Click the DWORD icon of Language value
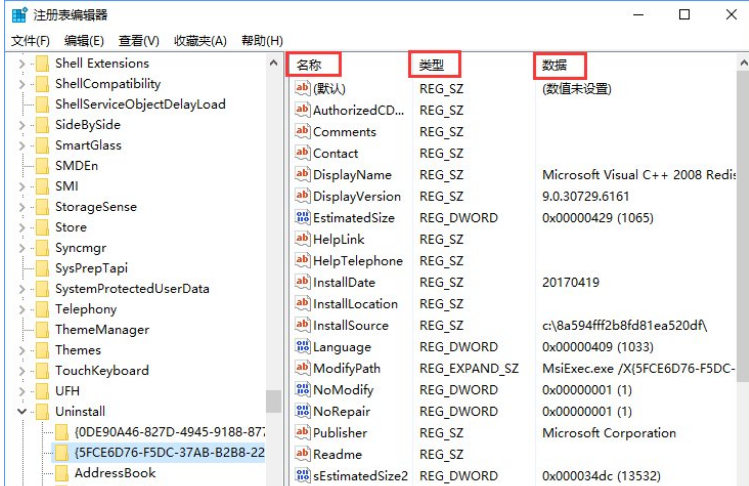749x486 pixels. tap(302, 346)
